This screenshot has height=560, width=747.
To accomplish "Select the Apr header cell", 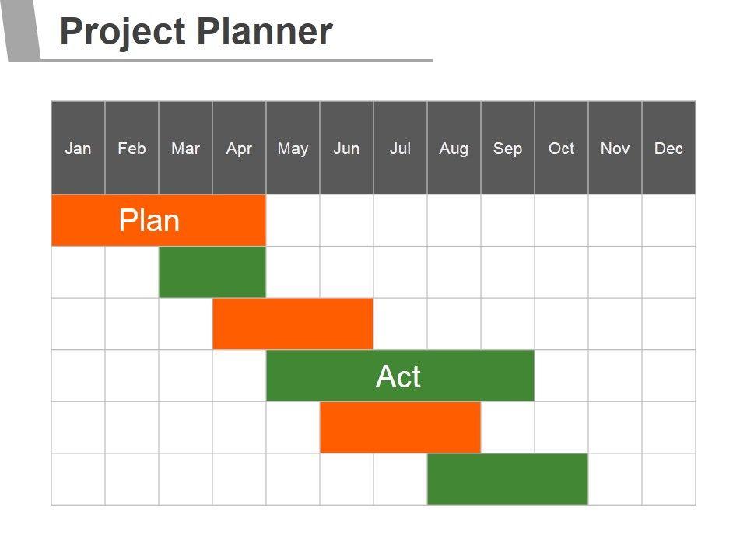I will 239,148.
